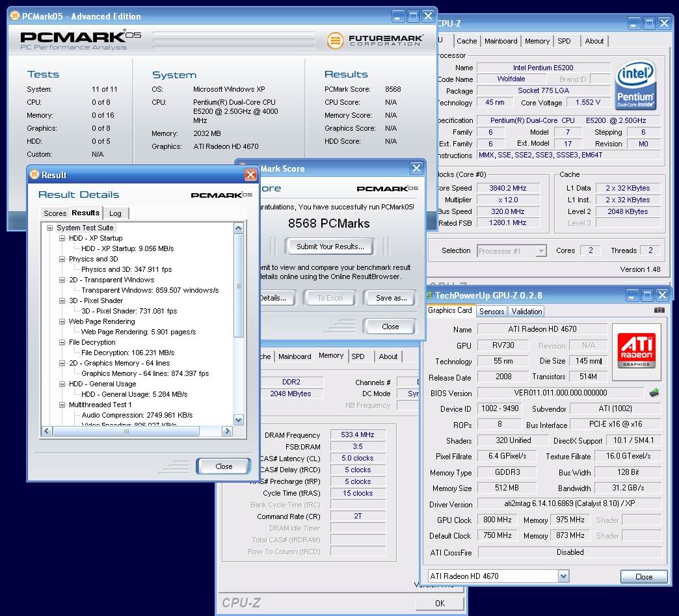Click Close in the Result window

tap(224, 466)
